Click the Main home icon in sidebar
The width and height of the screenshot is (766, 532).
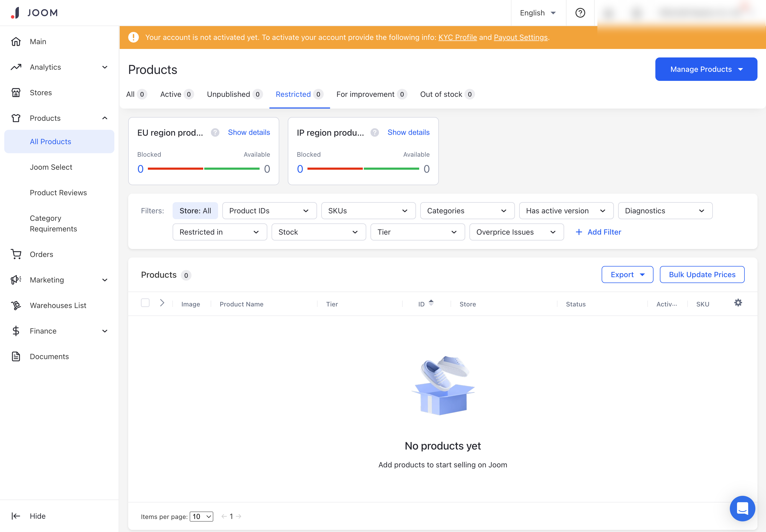pos(16,41)
